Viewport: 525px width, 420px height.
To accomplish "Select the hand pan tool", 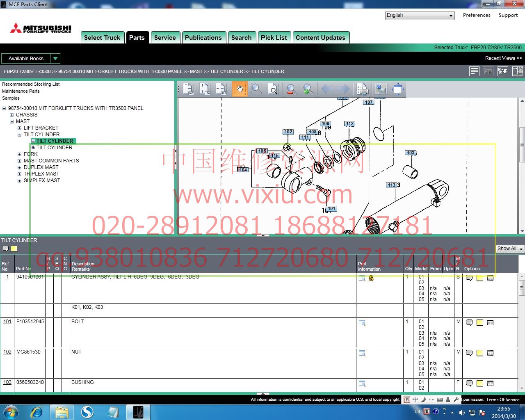I will 240,89.
